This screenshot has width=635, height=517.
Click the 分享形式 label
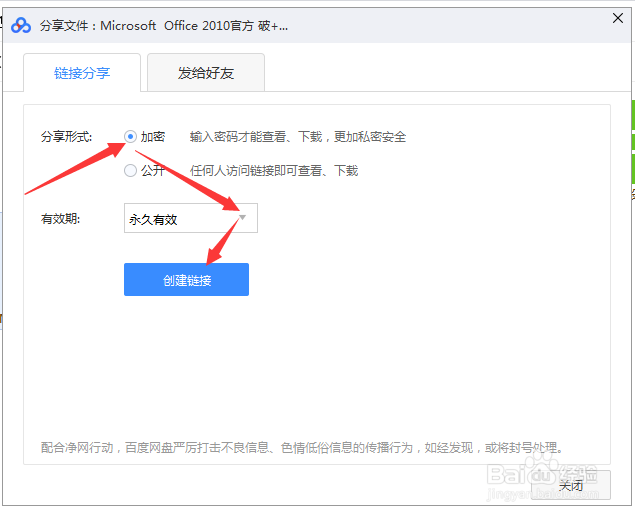[66, 137]
